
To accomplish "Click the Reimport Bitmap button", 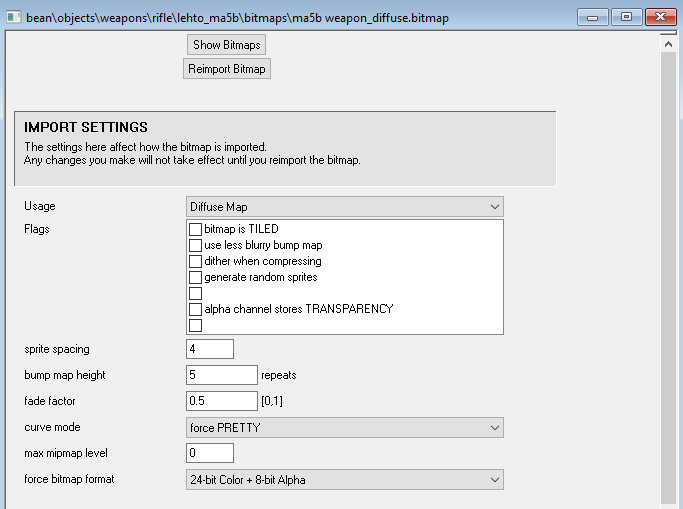I will coord(227,69).
